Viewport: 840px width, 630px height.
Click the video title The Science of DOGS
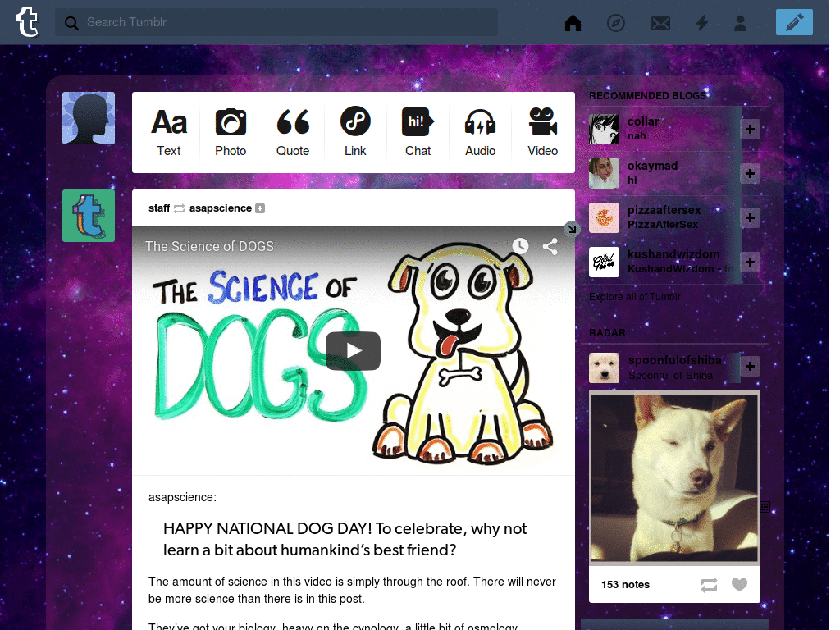pyautogui.click(x=209, y=246)
